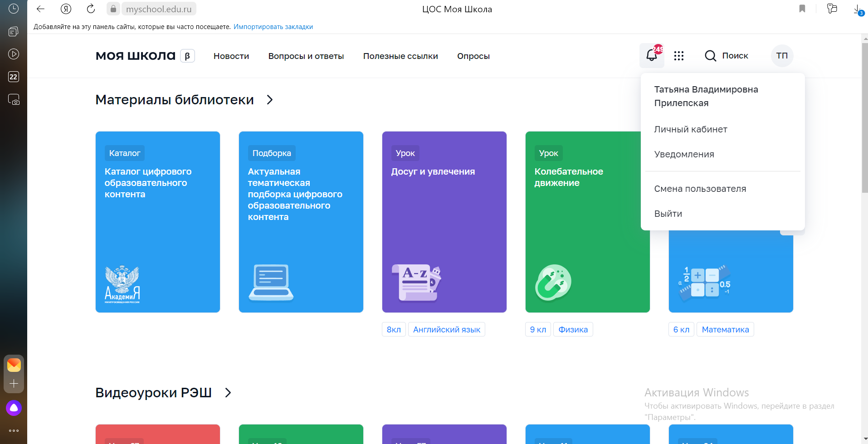
Task: Click the Поиск search label
Action: [735, 56]
